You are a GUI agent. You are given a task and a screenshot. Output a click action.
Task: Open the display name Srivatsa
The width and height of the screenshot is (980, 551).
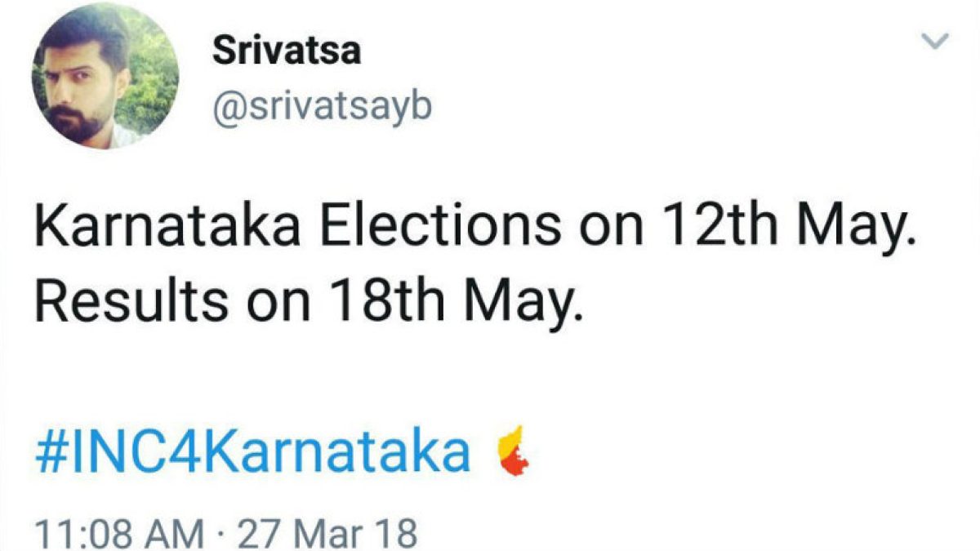coord(286,53)
